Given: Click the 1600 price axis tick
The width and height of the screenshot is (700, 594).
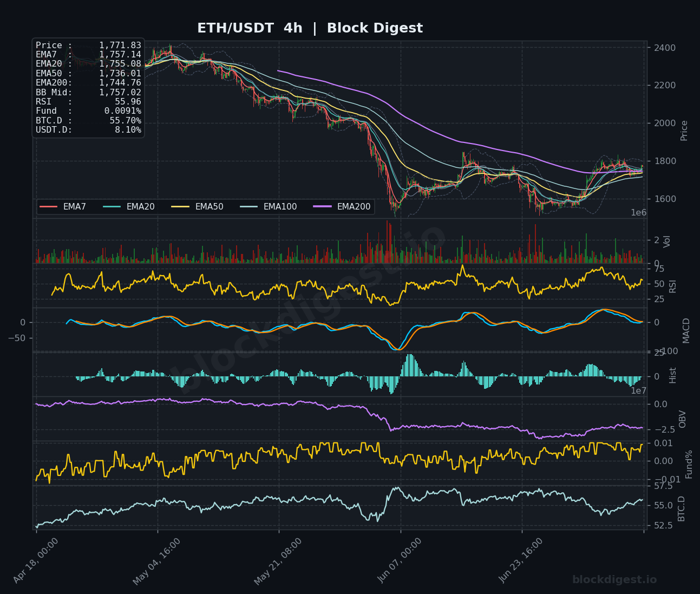Looking at the screenshot, I should coord(664,199).
